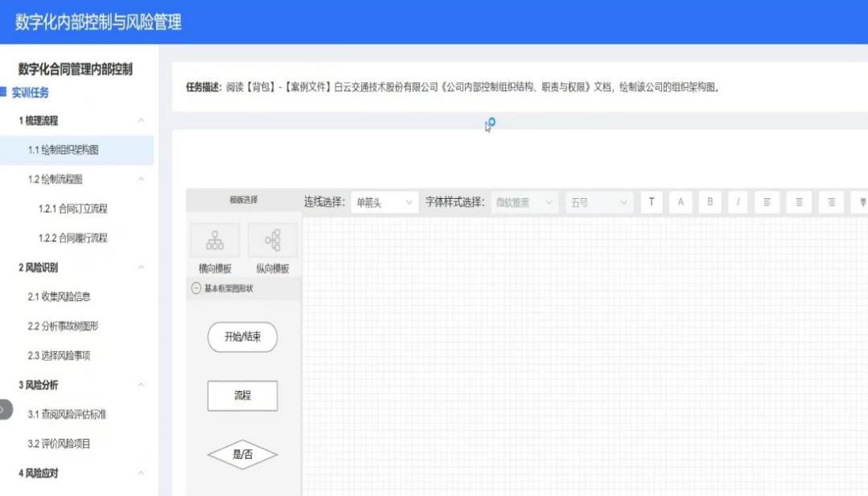Open the 五号 font size dropdown

click(599, 203)
